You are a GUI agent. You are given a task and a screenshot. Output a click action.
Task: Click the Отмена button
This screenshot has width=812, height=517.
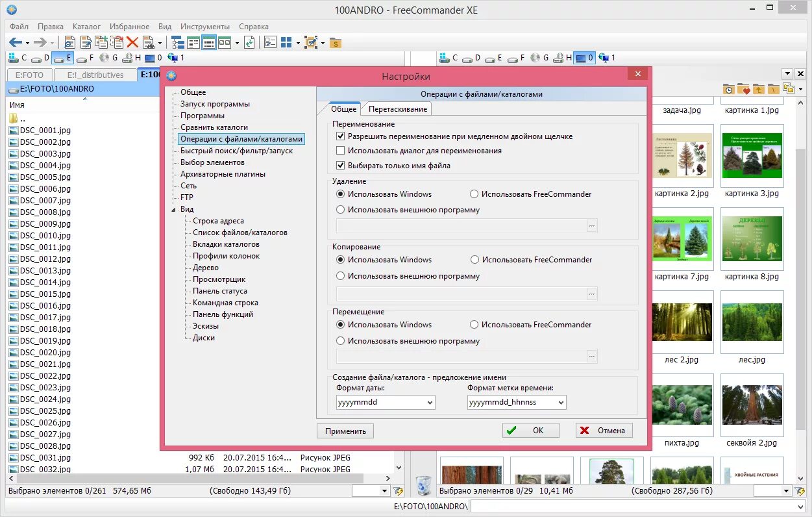604,430
